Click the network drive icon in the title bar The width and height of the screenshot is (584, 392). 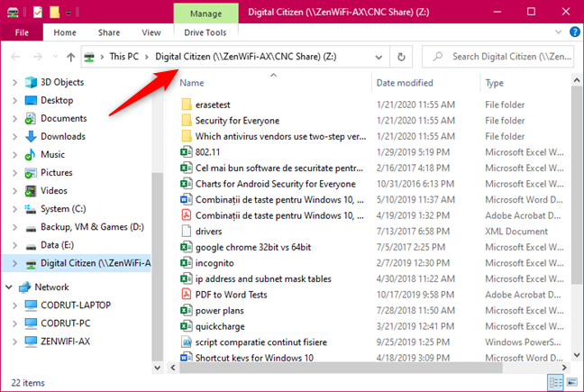[13, 13]
